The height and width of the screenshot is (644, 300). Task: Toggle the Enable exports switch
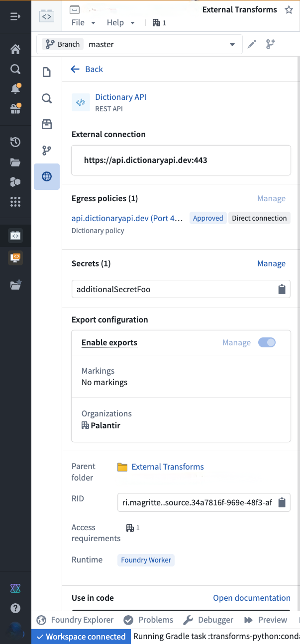[267, 342]
